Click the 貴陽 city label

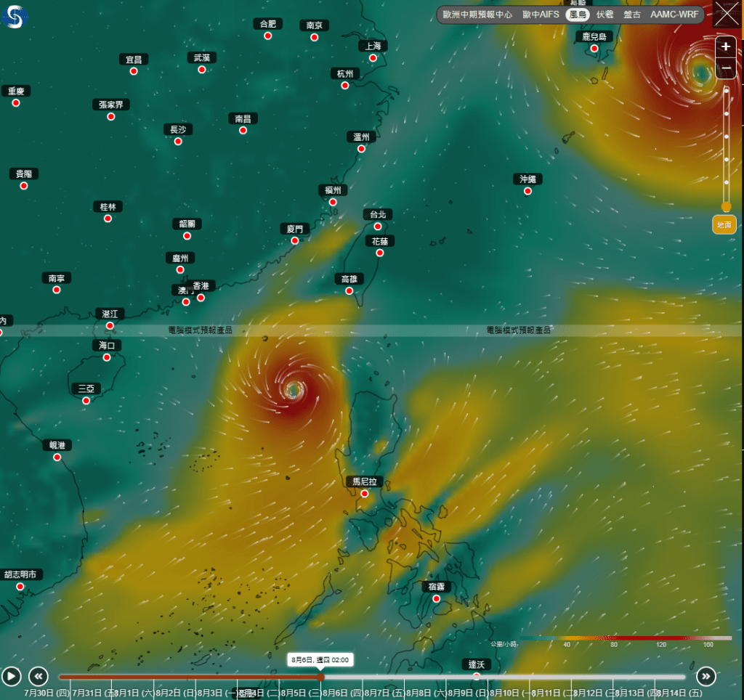24,174
